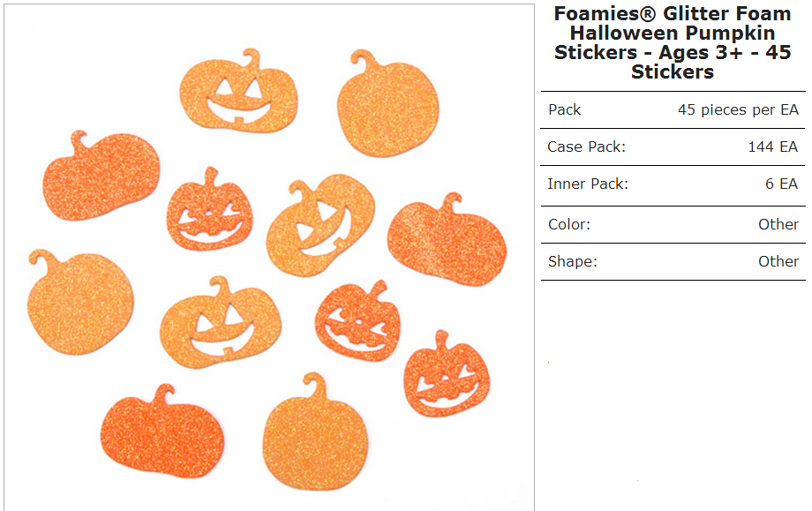Click the 'Case Pack:' label

point(586,147)
